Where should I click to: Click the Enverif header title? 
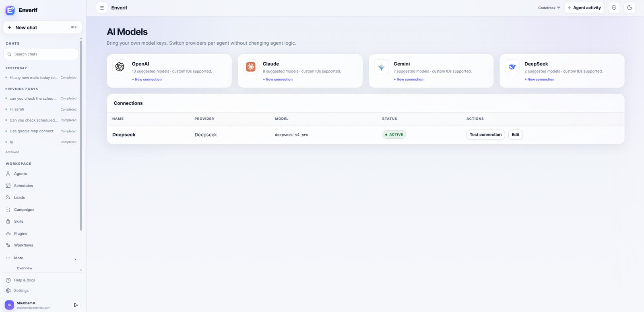119,8
